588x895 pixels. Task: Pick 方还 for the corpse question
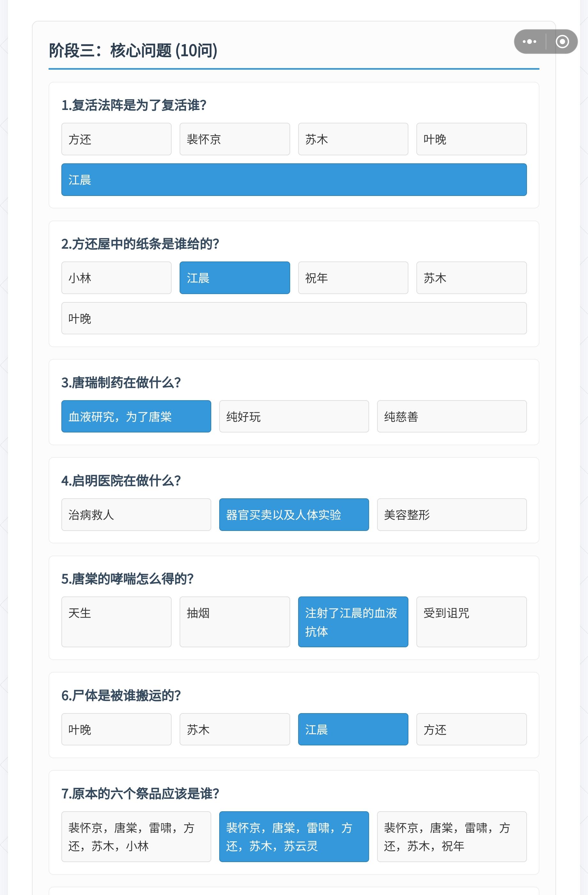471,729
